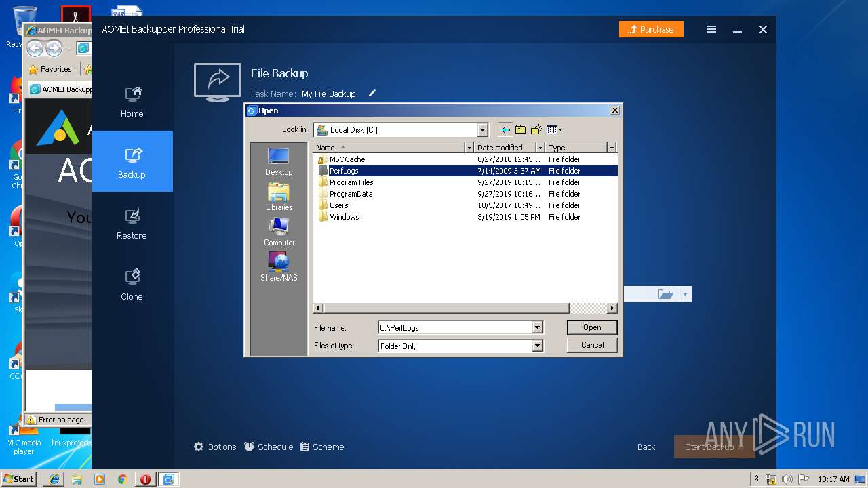Select the MSOCache folder
868x488 pixels.
[465, 159]
